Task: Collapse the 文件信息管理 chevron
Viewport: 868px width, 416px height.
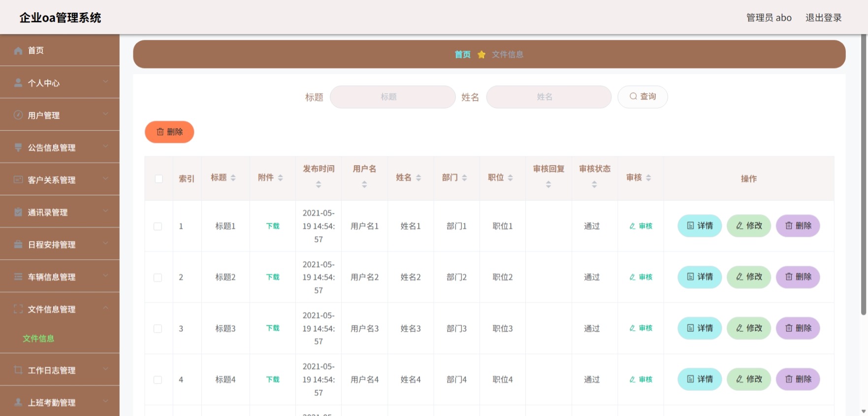Action: click(x=105, y=308)
